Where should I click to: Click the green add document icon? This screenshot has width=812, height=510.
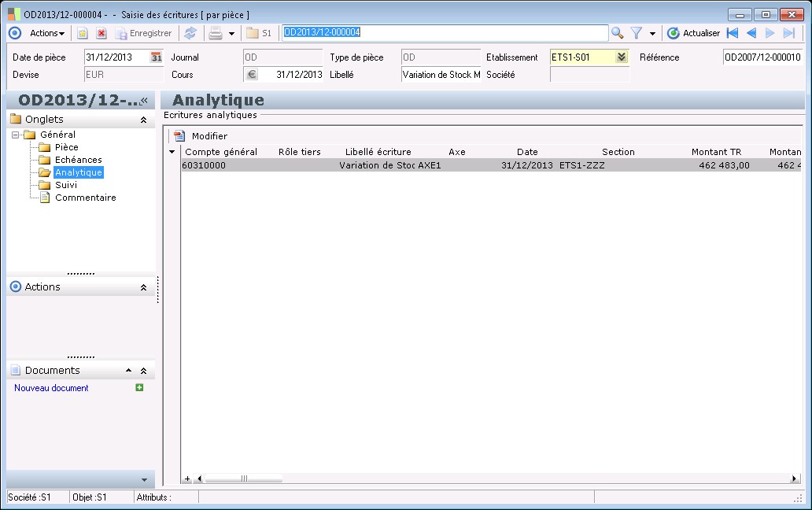click(x=139, y=387)
